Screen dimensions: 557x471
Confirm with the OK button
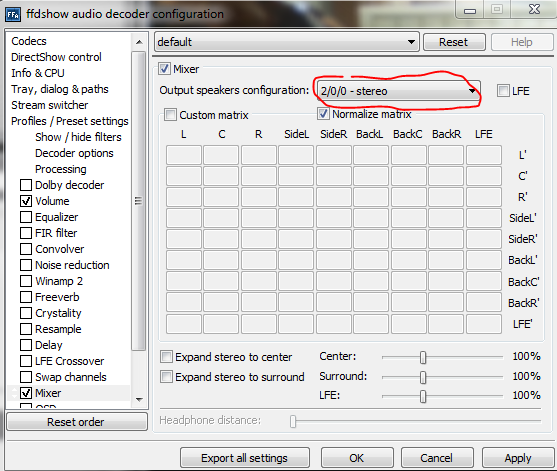[x=357, y=458]
